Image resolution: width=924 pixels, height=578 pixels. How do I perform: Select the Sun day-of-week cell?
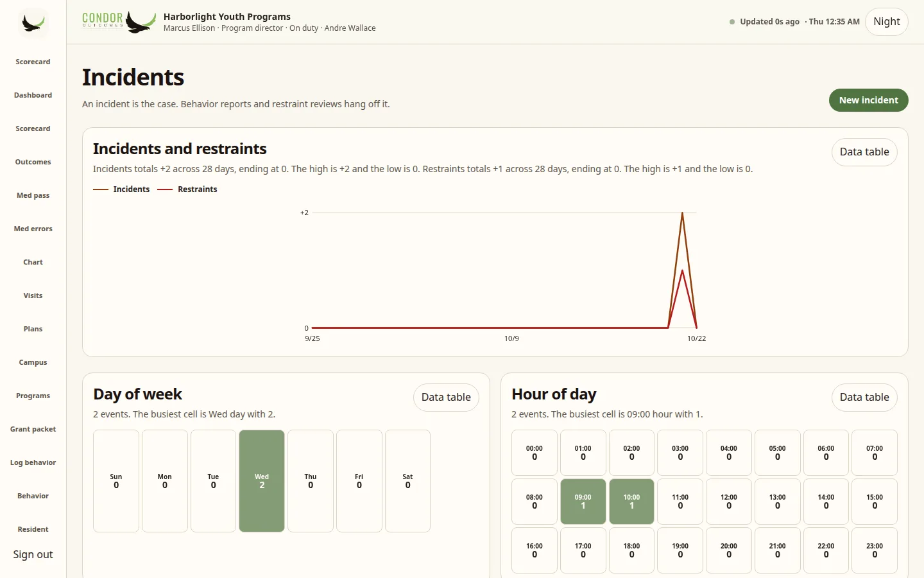(x=116, y=481)
